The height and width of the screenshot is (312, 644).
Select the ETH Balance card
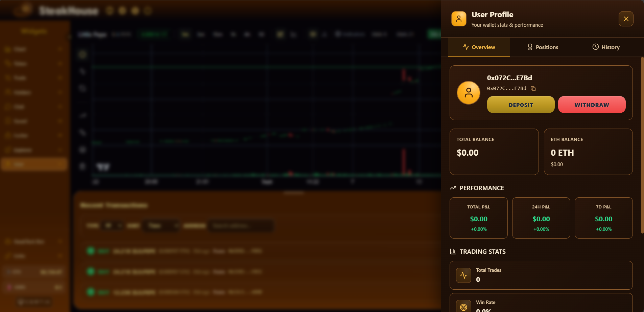pyautogui.click(x=588, y=152)
